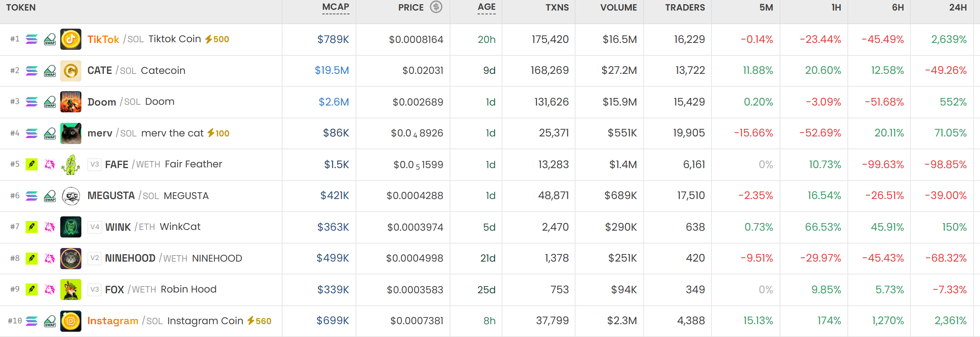The width and height of the screenshot is (980, 337).
Task: Click the $19.5M market cap for CATE
Action: click(332, 70)
